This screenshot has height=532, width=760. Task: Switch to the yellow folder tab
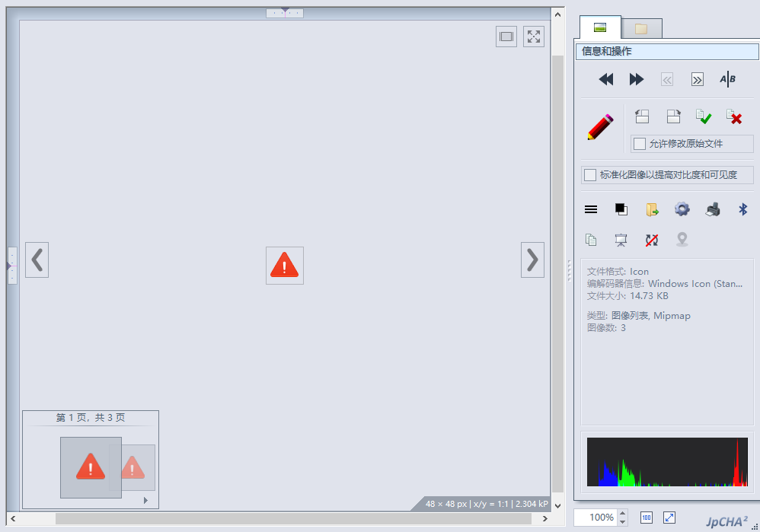[641, 27]
